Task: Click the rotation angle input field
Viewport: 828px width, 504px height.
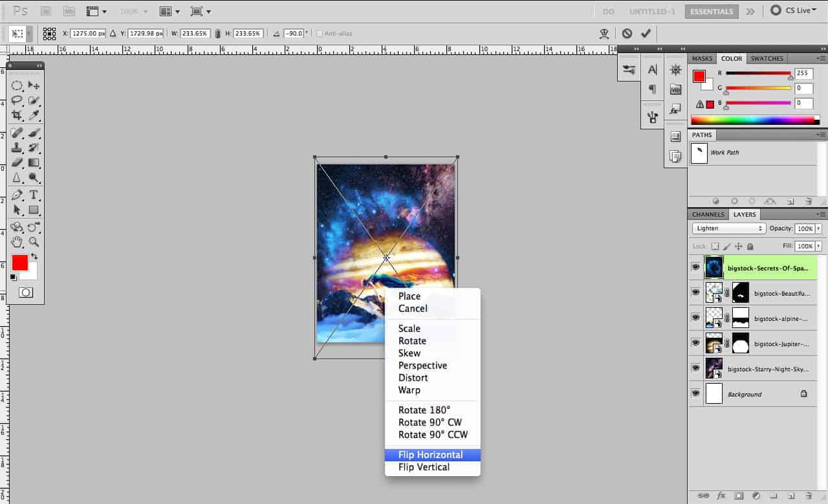Action: click(294, 33)
